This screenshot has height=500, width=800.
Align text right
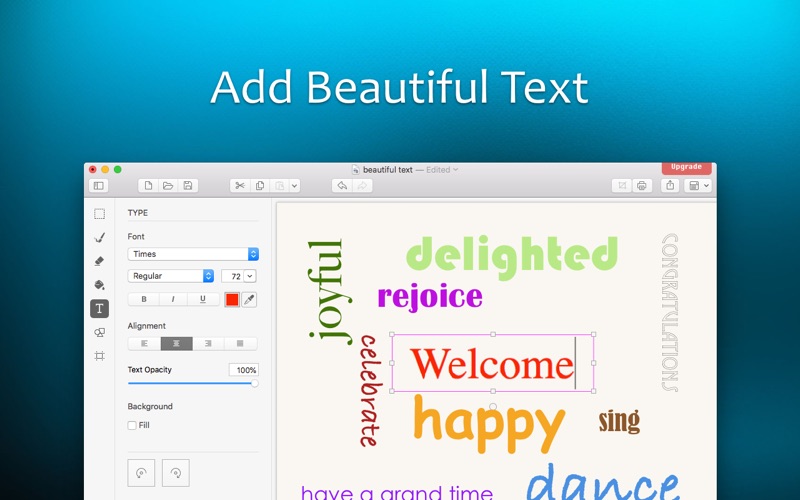(x=208, y=343)
